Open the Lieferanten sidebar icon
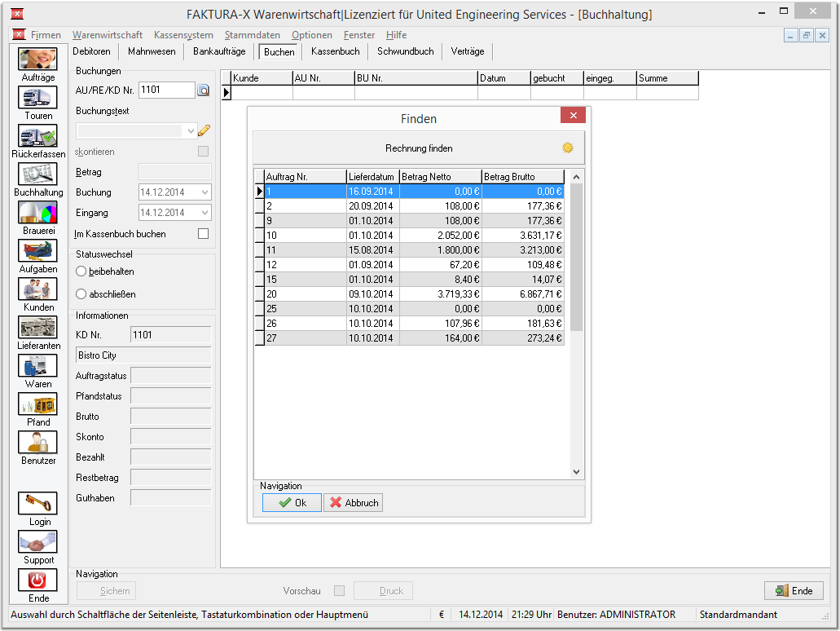 tap(37, 328)
